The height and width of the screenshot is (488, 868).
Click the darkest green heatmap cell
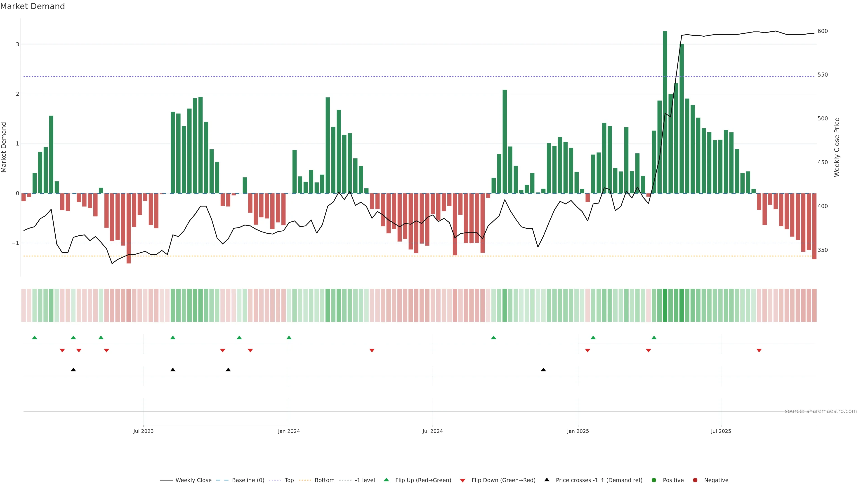[x=665, y=305]
